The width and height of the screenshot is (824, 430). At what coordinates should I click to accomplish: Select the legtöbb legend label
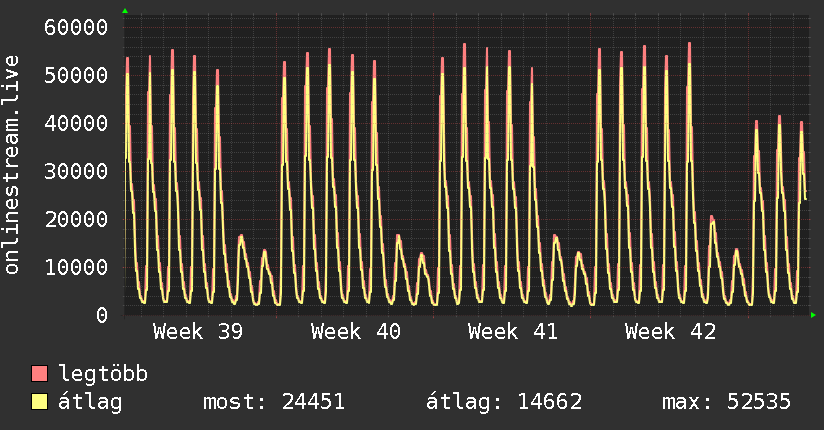(103, 374)
